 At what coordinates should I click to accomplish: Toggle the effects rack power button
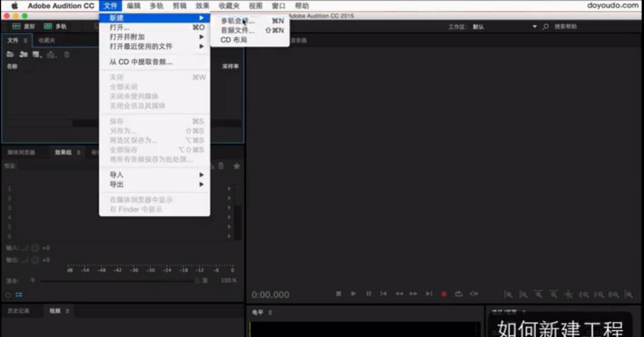pos(8,295)
